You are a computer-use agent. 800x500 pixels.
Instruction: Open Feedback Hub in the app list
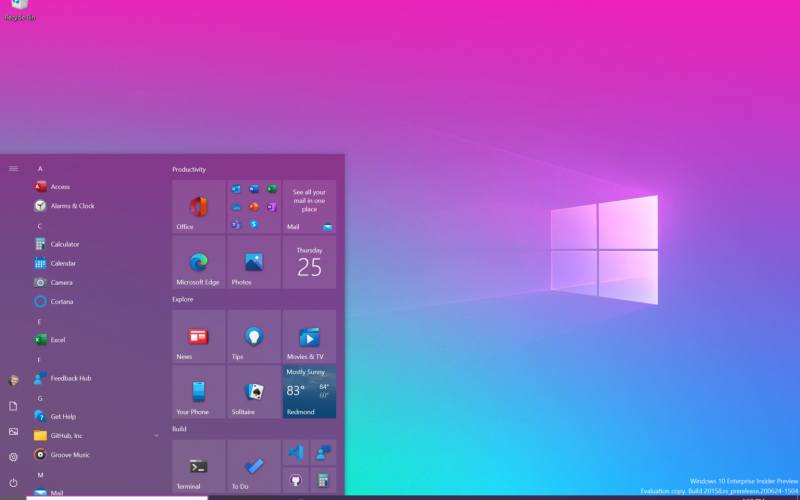pos(97,378)
